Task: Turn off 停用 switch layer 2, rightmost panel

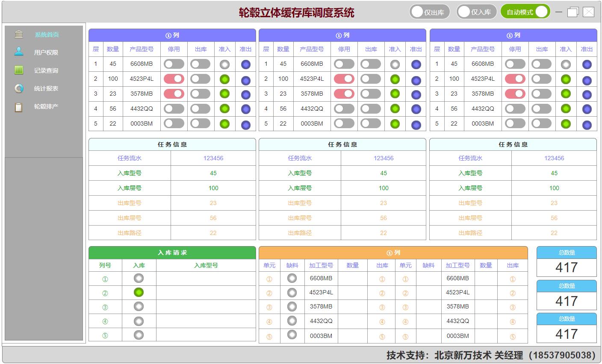Action: [515, 79]
